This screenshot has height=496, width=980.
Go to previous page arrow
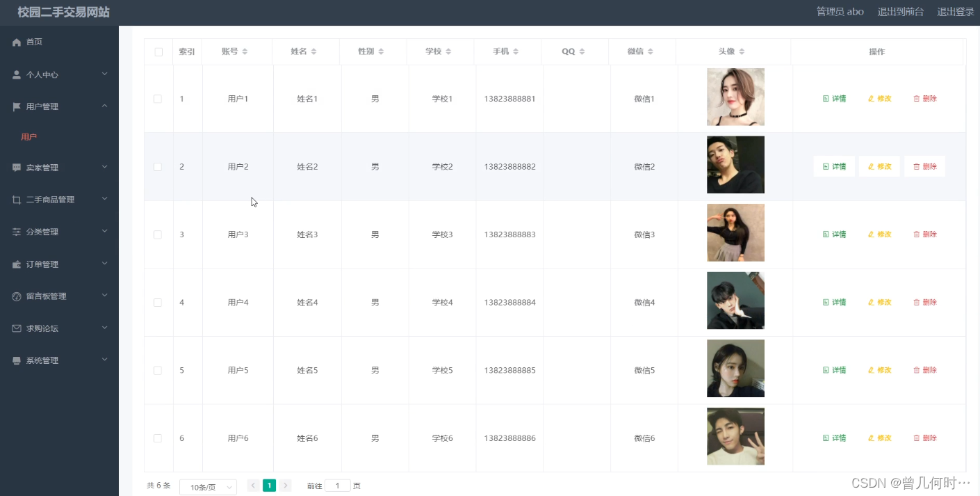[254, 486]
